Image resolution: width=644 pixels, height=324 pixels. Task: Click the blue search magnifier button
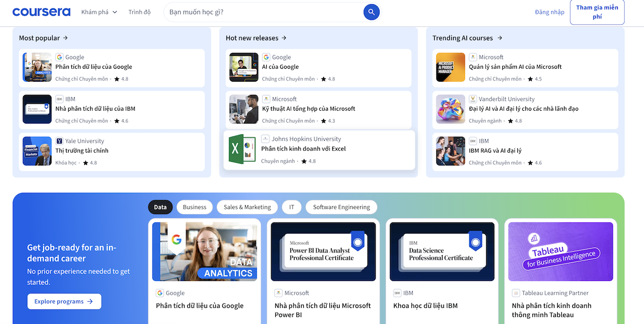pos(371,12)
